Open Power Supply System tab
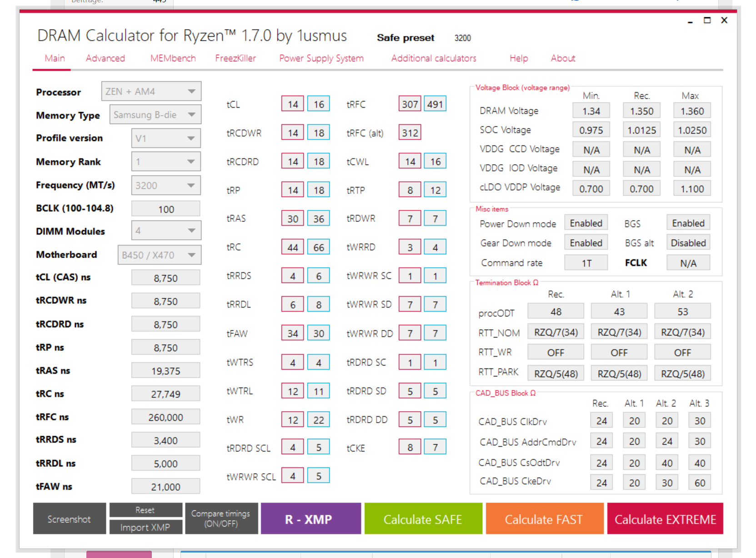Screen dimensions: 756x558 tap(321, 58)
